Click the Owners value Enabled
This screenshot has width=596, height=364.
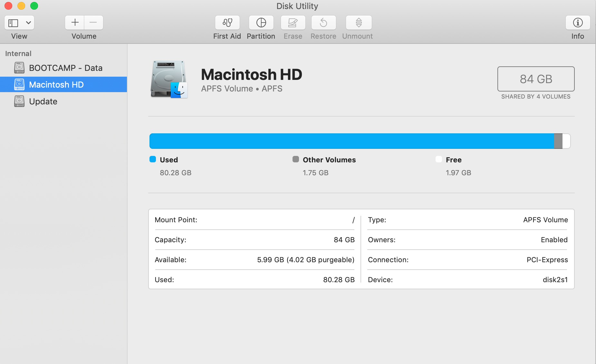[554, 240]
